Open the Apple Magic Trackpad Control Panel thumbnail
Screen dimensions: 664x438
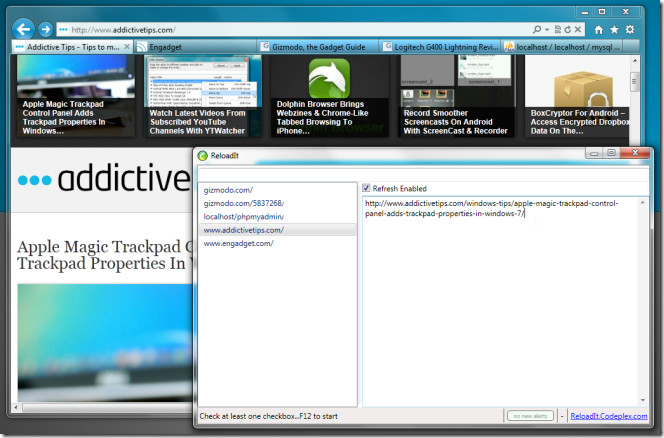tap(75, 96)
